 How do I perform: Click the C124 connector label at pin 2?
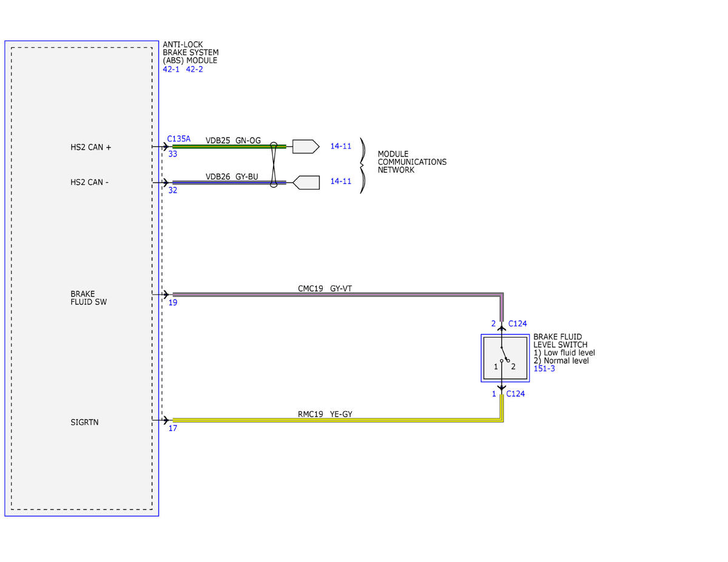click(x=517, y=324)
